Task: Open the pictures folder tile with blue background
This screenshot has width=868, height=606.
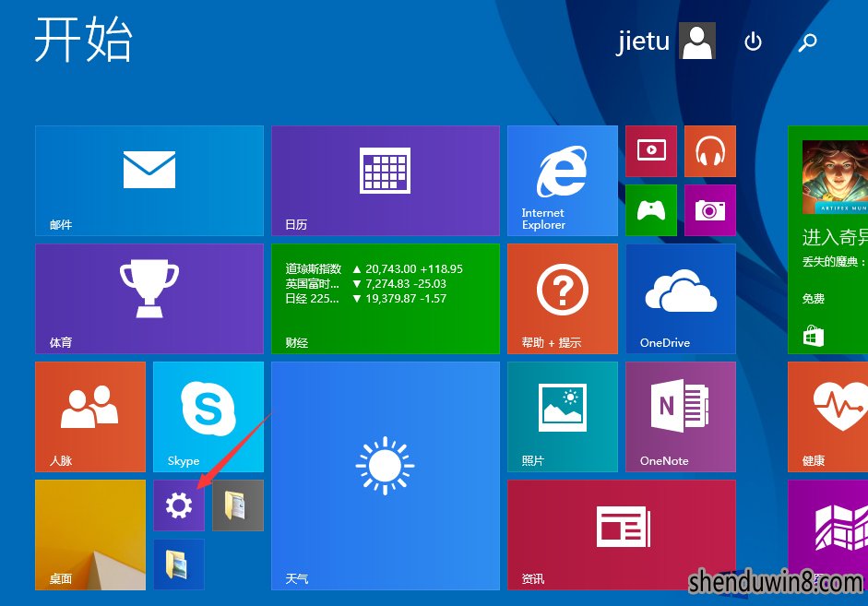Action: click(179, 564)
